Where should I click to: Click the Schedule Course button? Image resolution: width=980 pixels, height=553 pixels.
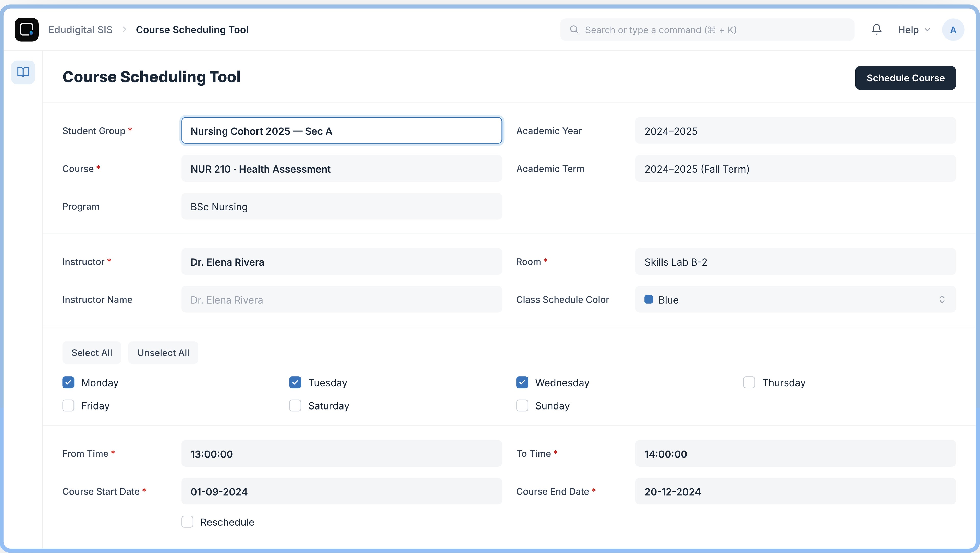[905, 78]
